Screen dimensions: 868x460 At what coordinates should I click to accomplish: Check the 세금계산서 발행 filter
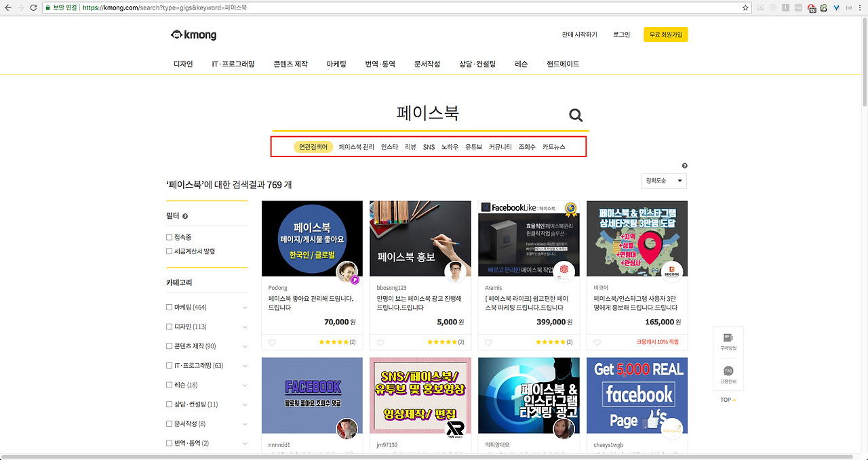[169, 251]
